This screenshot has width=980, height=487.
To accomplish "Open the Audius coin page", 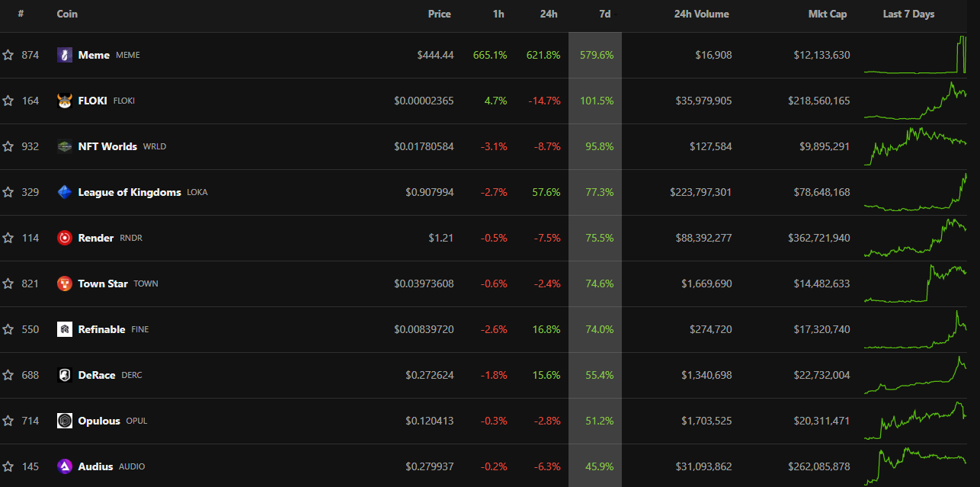I will (95, 466).
